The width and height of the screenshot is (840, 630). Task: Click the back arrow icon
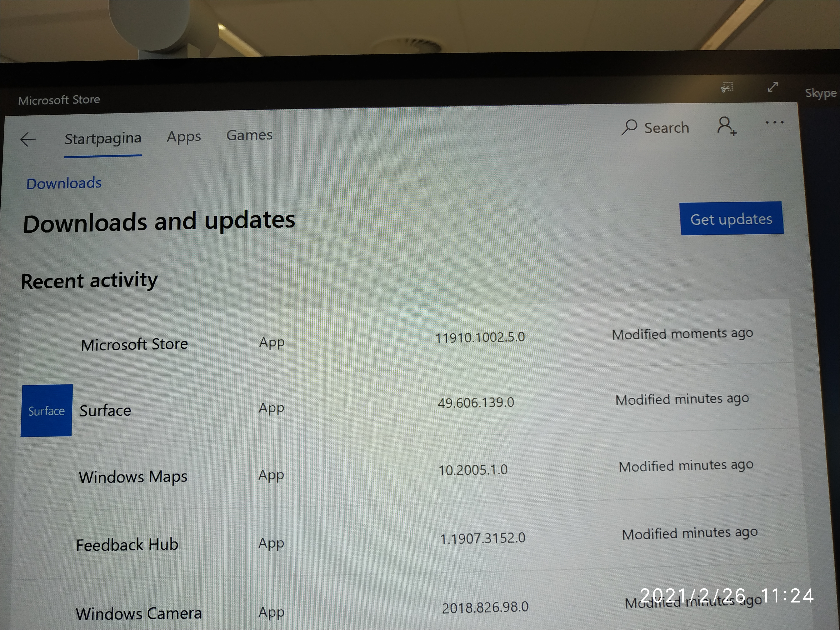28,139
